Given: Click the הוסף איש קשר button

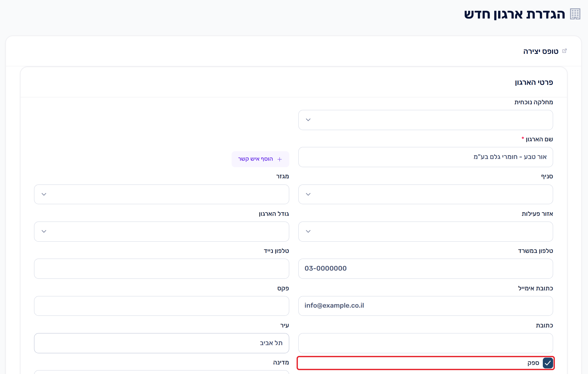Looking at the screenshot, I should point(260,159).
